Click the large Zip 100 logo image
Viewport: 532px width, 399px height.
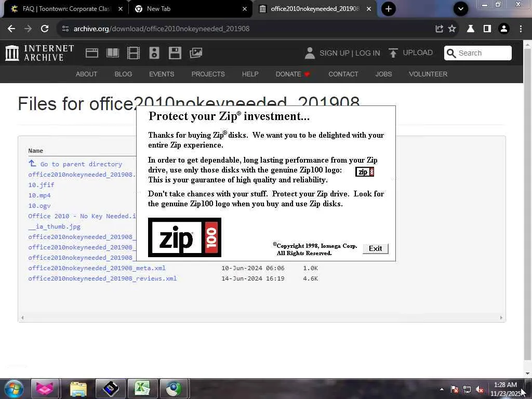[x=184, y=237]
